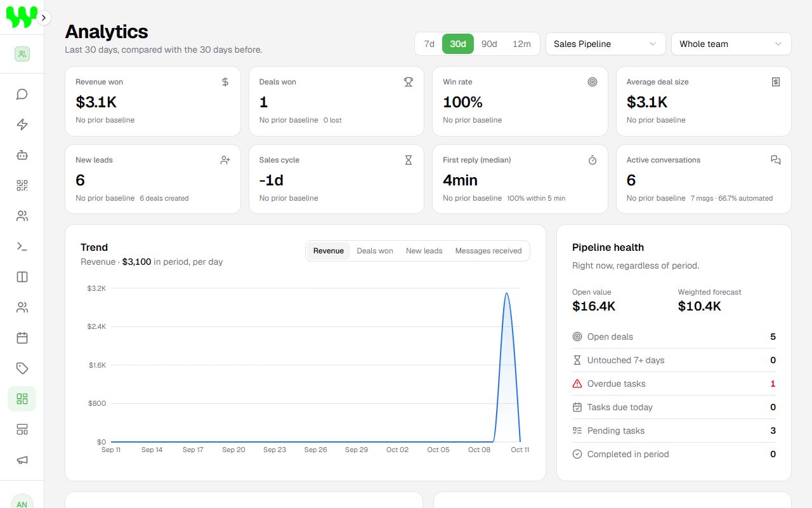Select the 30d period option
This screenshot has width=812, height=508.
(458, 44)
